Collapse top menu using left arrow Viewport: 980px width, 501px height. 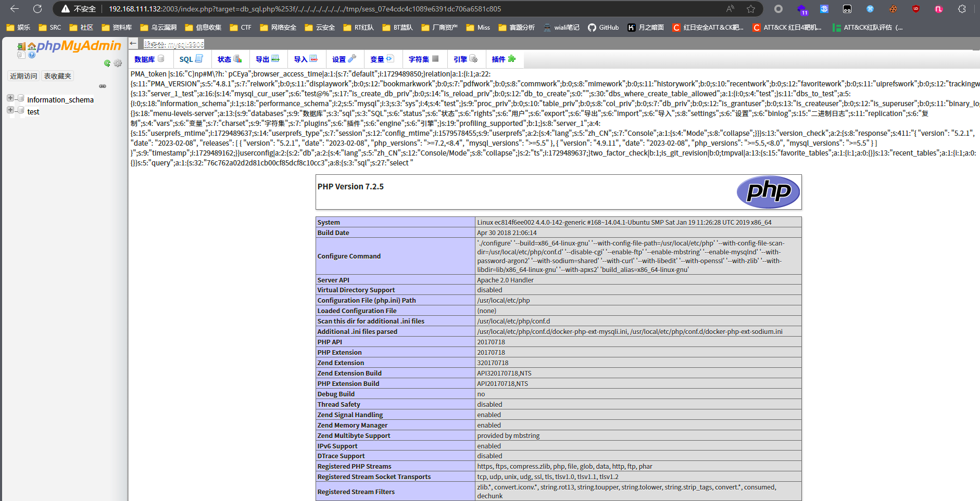[x=134, y=44]
